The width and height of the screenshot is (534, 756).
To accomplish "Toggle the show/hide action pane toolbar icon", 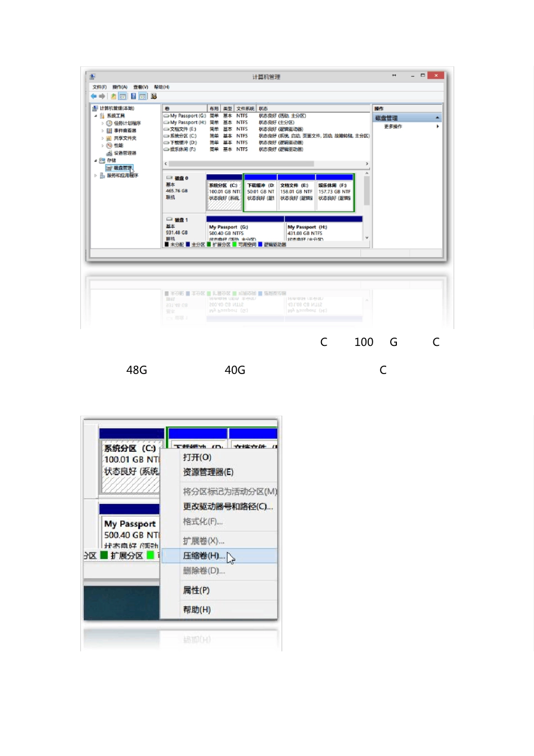I will pos(143,96).
